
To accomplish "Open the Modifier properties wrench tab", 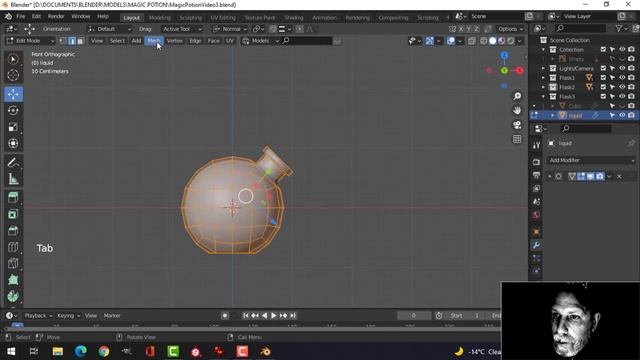I will 536,245.
